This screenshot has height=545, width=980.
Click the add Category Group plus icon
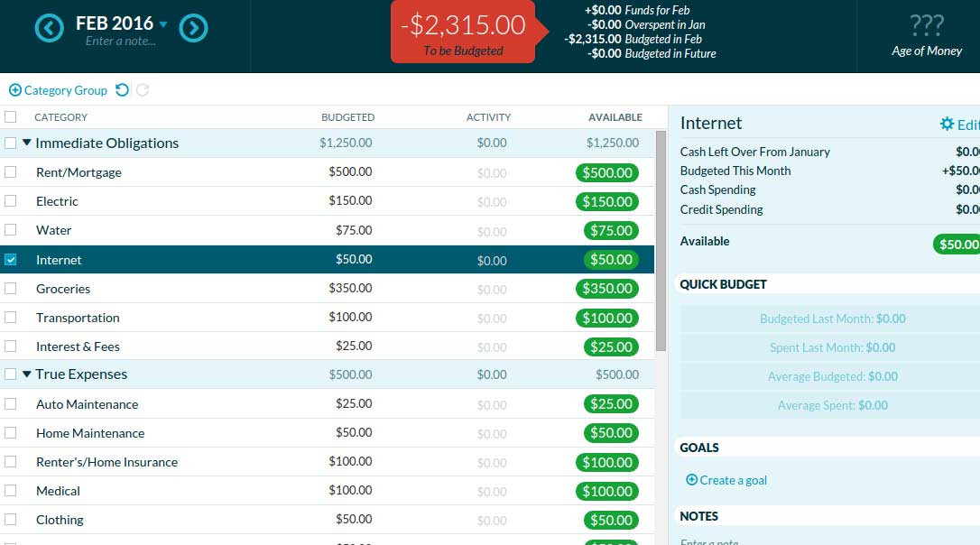pos(14,90)
